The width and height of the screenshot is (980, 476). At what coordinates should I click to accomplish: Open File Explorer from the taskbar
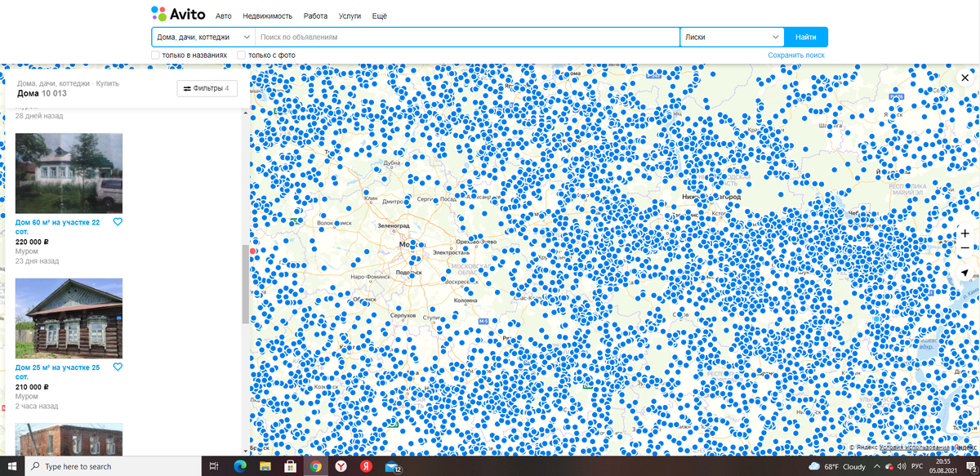pos(265,466)
